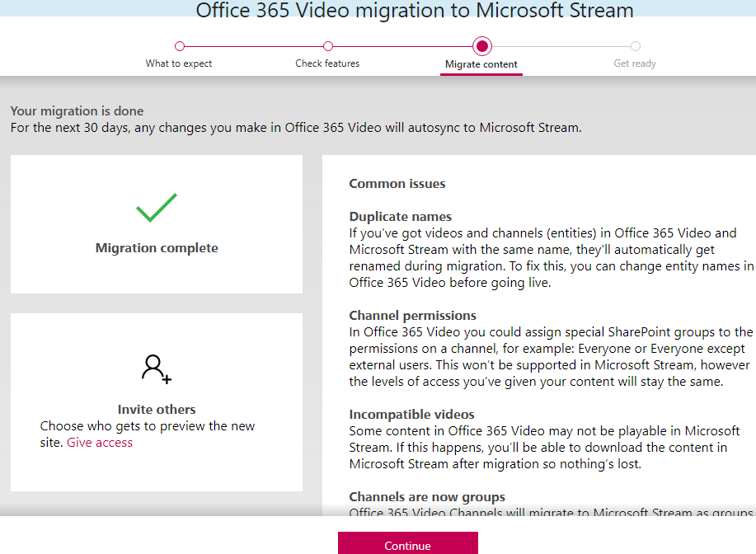Image resolution: width=756 pixels, height=554 pixels.
Task: Click the Incompatible videos heading
Action: (x=412, y=415)
